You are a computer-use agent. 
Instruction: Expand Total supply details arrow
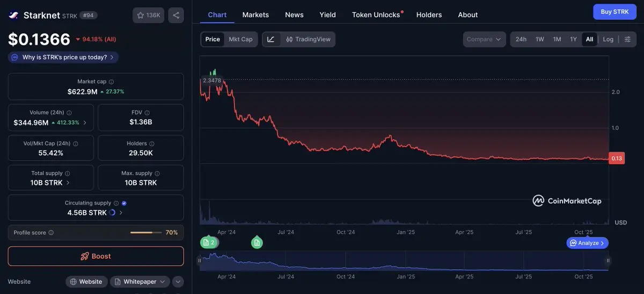pyautogui.click(x=68, y=183)
